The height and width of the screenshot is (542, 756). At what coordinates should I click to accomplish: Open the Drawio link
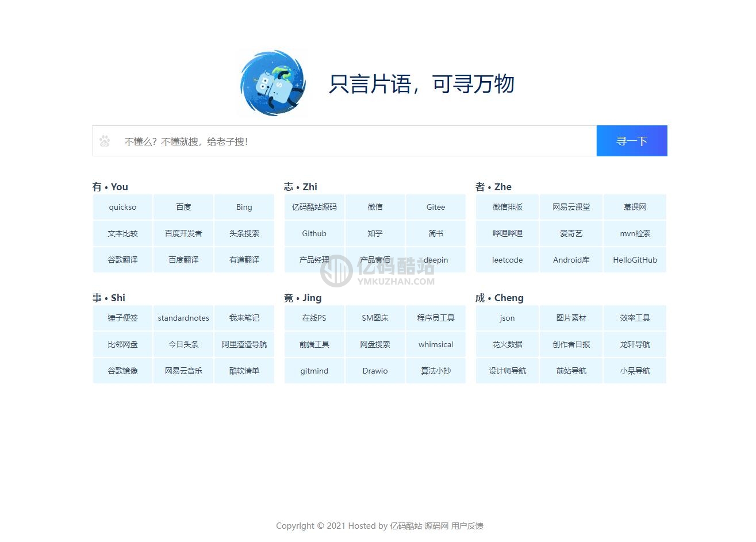tap(375, 371)
